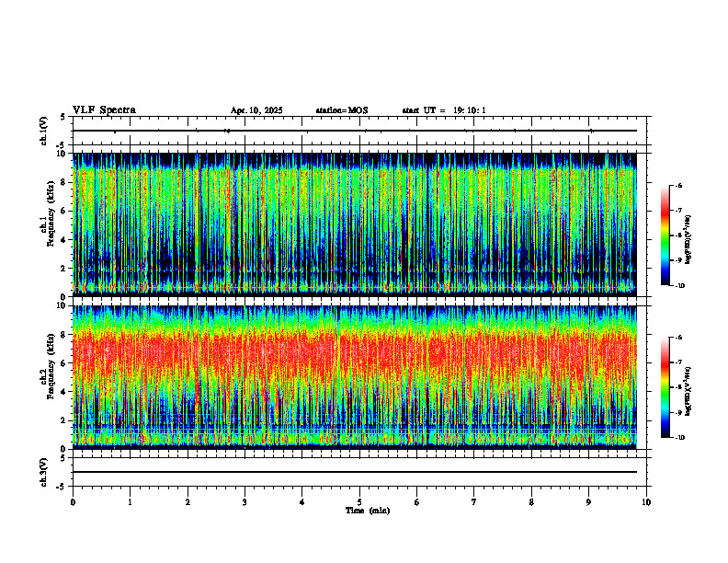Click the ch.2 spectrogram color bar
Viewport: 728px width, 563px height.
pyautogui.click(x=665, y=387)
